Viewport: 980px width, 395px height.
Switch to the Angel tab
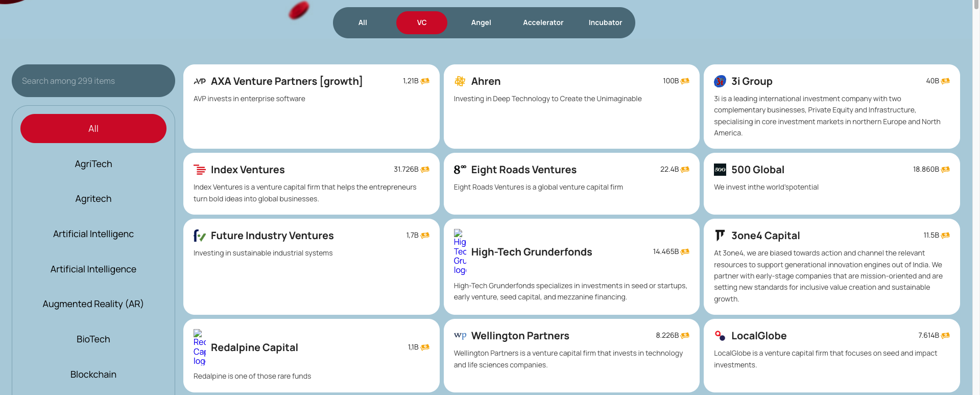(x=481, y=22)
